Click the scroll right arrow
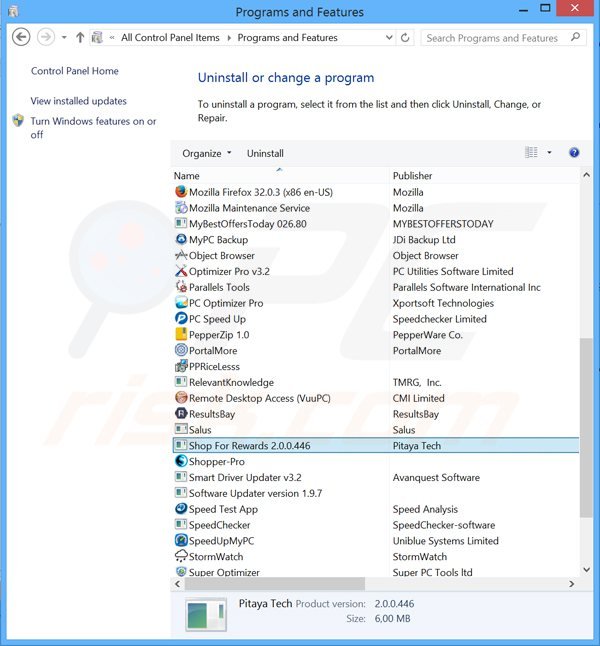 point(571,583)
